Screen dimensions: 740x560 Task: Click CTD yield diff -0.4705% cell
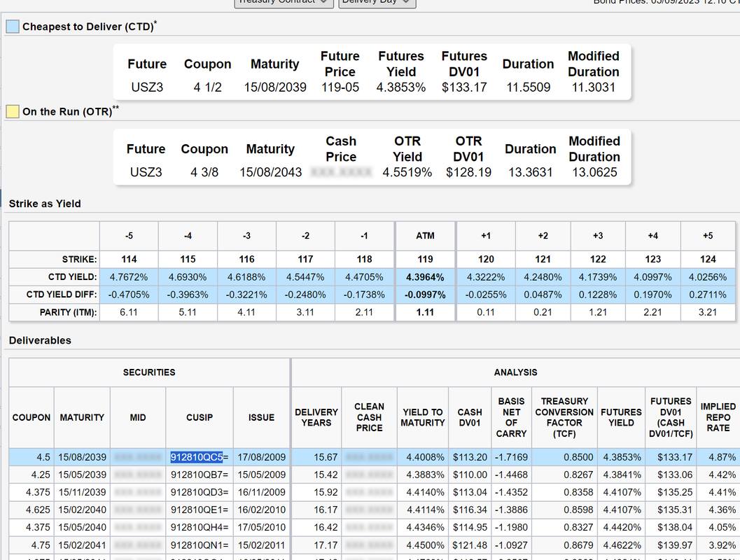[129, 295]
